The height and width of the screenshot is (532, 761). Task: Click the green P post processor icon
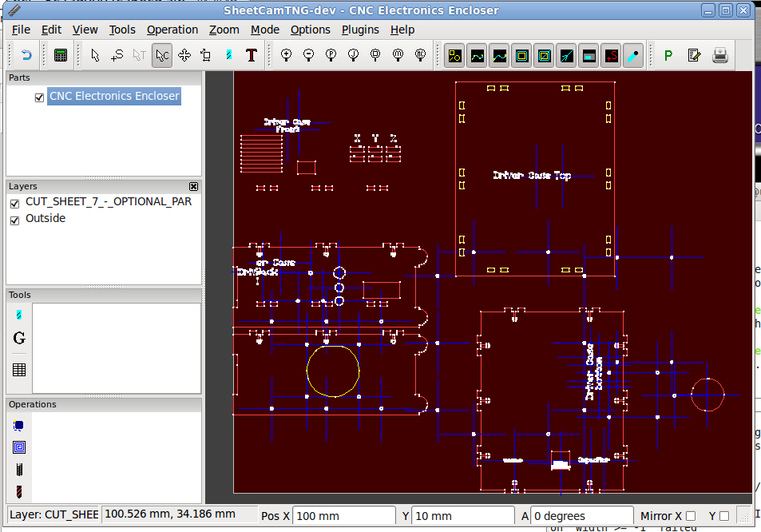tap(668, 56)
